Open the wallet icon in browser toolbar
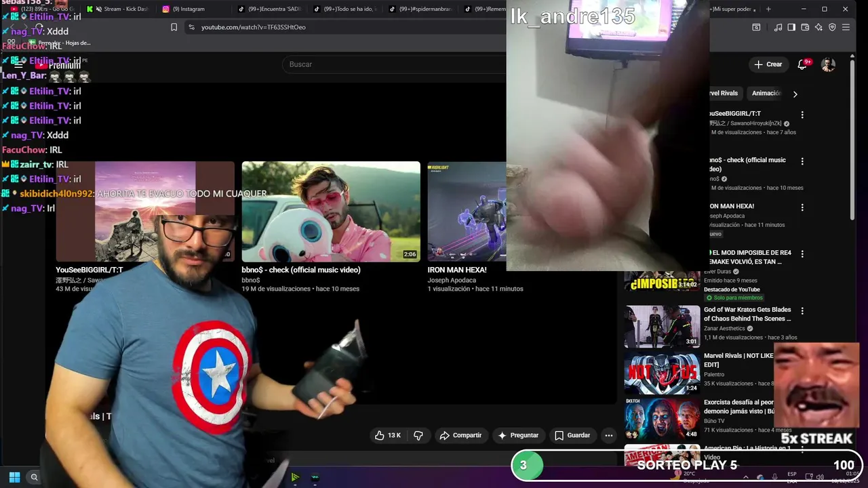This screenshot has height=488, width=868. [x=805, y=27]
